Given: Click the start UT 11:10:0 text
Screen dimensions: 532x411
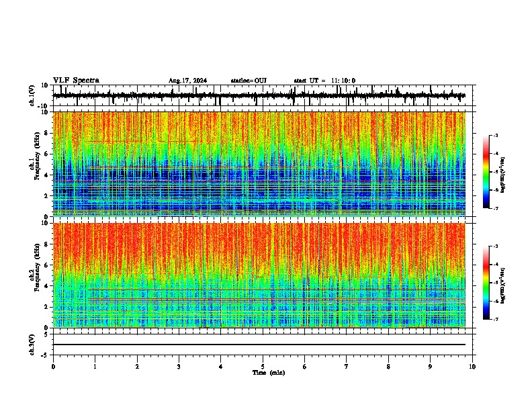Looking at the screenshot, I should (324, 81).
